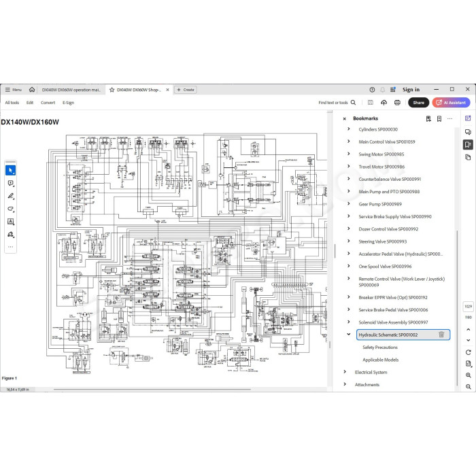The height and width of the screenshot is (476, 476).
Task: Choose the Add text box tool
Action: click(11, 222)
